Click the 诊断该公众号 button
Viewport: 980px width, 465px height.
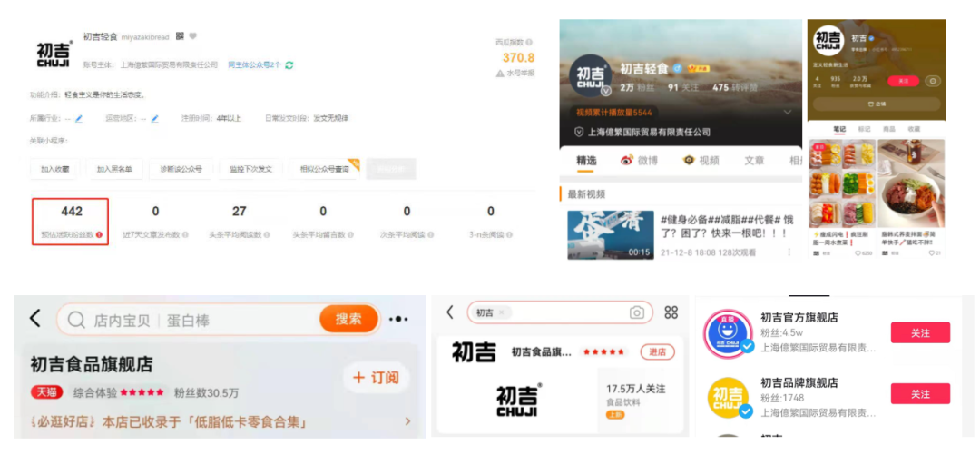pyautogui.click(x=181, y=169)
